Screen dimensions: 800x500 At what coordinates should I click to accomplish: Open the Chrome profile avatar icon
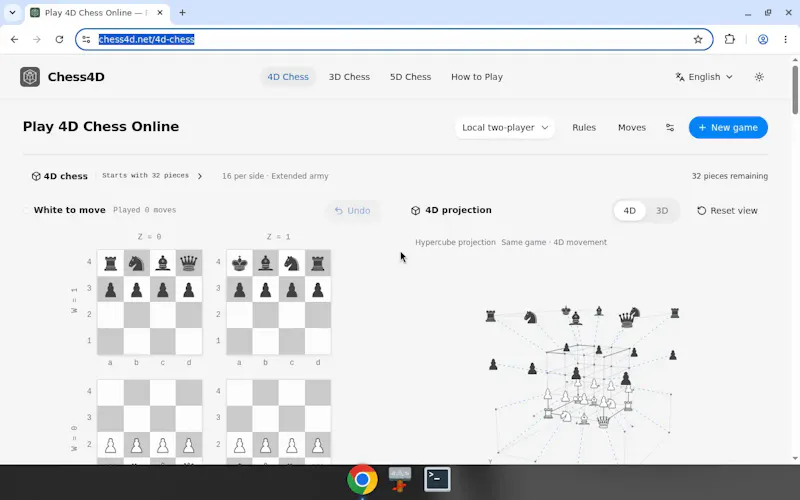pos(763,39)
